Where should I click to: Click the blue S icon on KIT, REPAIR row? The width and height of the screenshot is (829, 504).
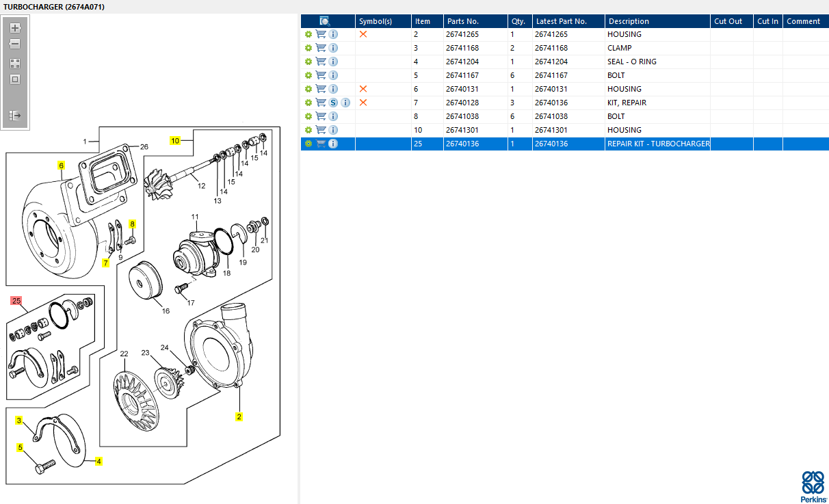tap(333, 103)
